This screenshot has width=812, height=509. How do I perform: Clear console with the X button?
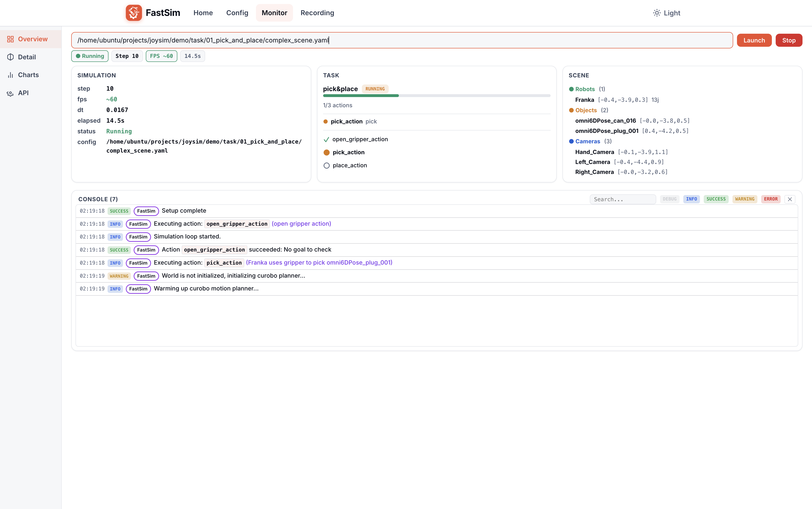pos(790,199)
